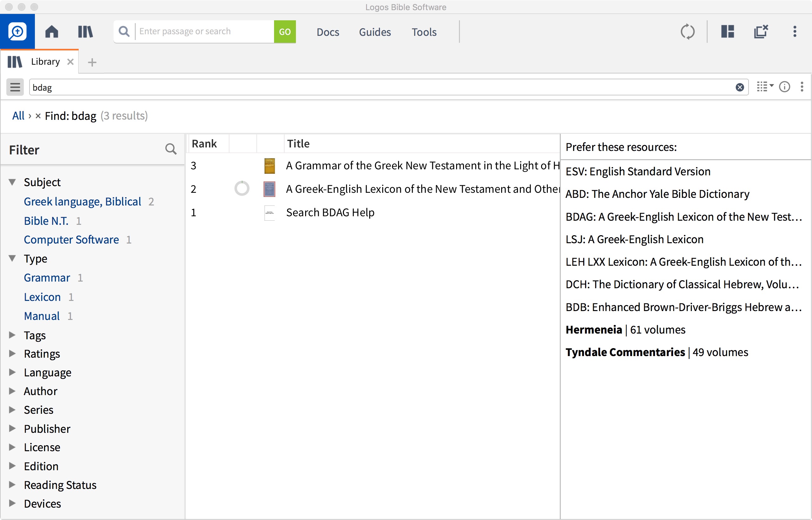812x520 pixels.
Task: Open the Layouts icon
Action: (x=728, y=31)
